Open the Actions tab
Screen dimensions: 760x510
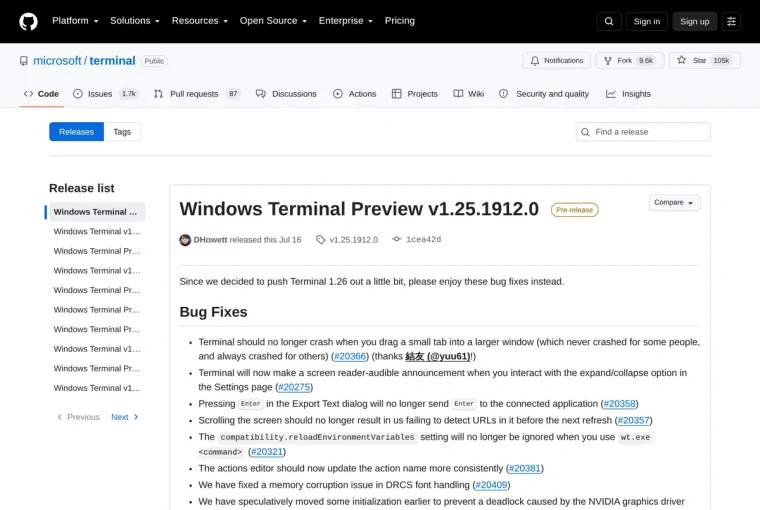pyautogui.click(x=355, y=94)
